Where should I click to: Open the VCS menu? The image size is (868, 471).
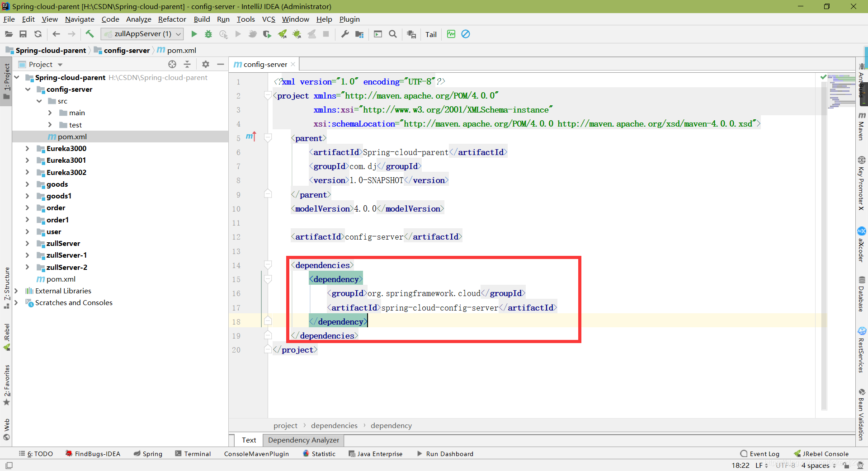coord(269,19)
